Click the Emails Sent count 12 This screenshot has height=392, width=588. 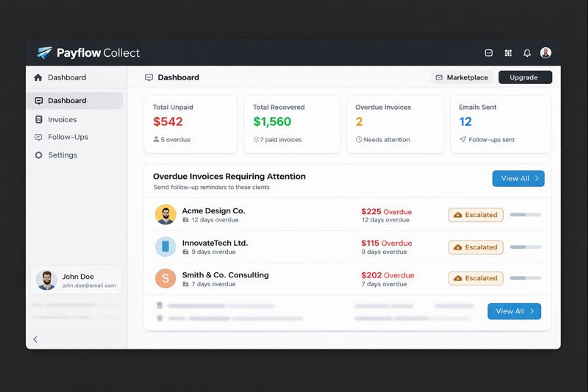pos(465,121)
